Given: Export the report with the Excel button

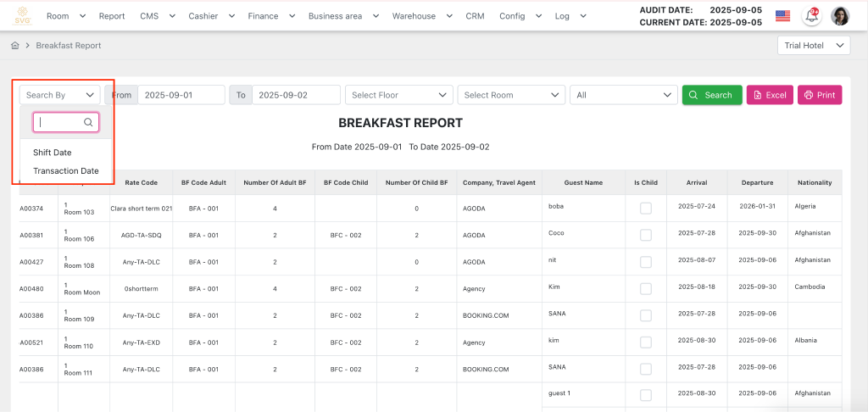Looking at the screenshot, I should (x=770, y=95).
